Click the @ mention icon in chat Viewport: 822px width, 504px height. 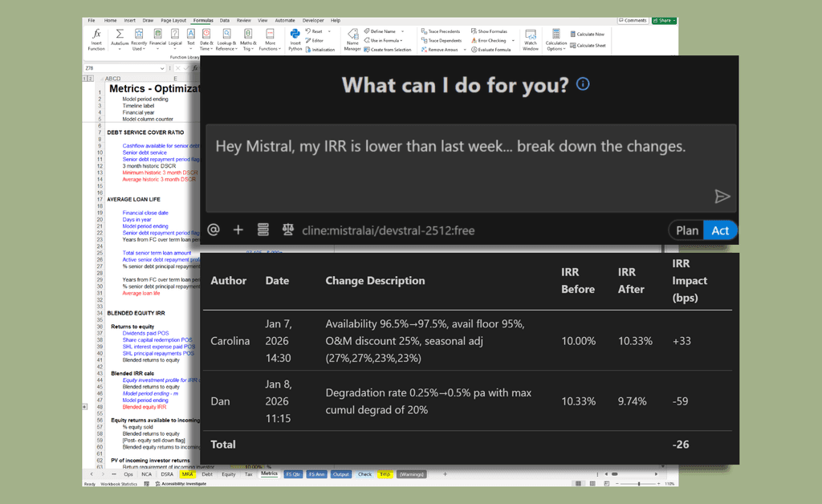point(214,230)
